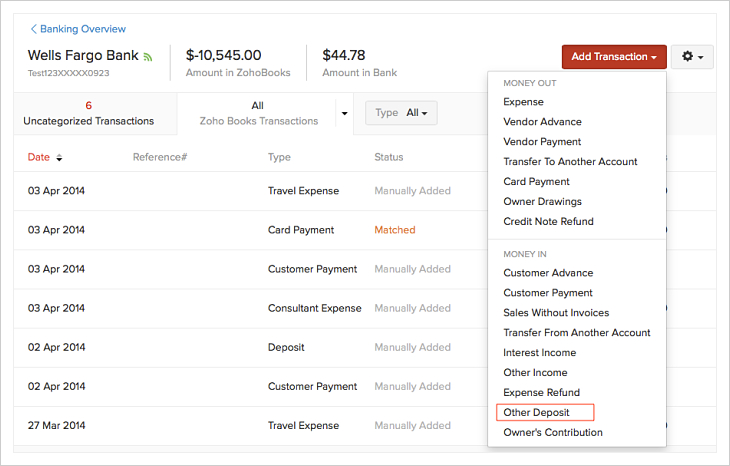730x466 pixels.
Task: Click the 02 Apr 2014 Customer Payment type cell
Action: point(312,386)
